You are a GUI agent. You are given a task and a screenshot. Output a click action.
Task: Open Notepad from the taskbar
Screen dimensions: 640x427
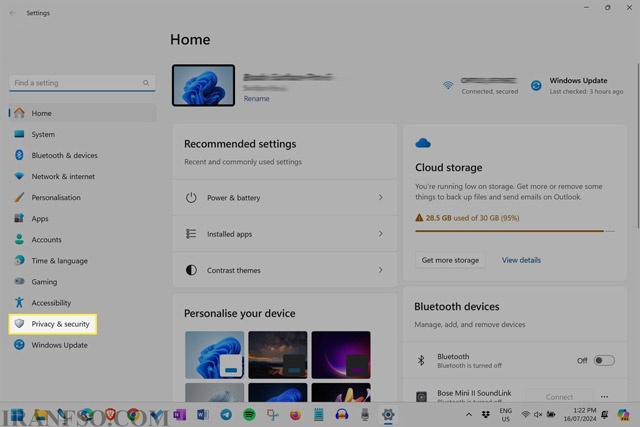click(319, 415)
